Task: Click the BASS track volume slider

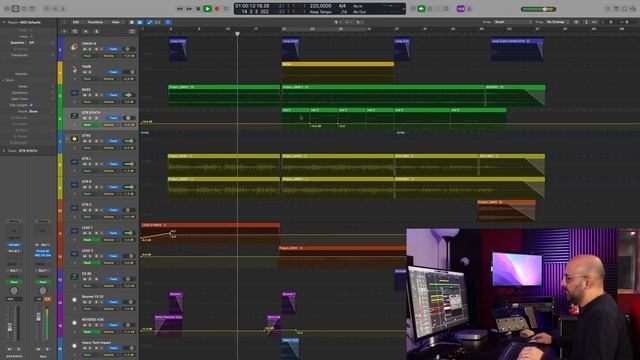Action: (129, 95)
